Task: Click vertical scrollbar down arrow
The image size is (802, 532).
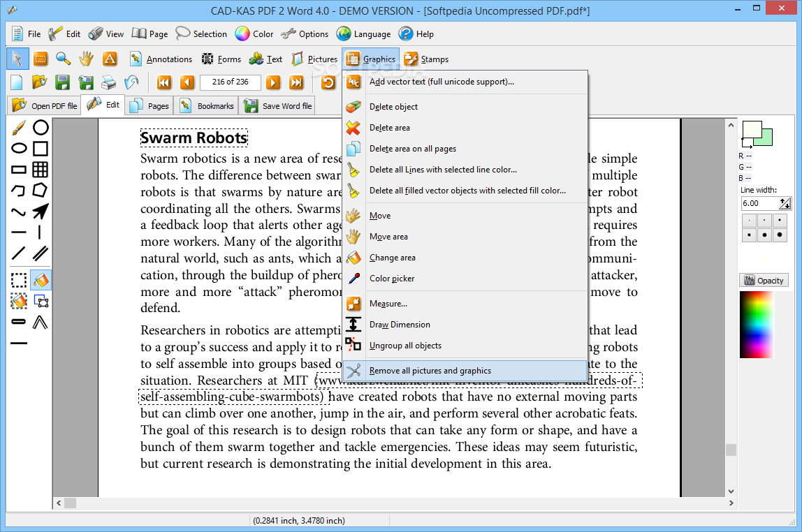Action: pos(731,491)
